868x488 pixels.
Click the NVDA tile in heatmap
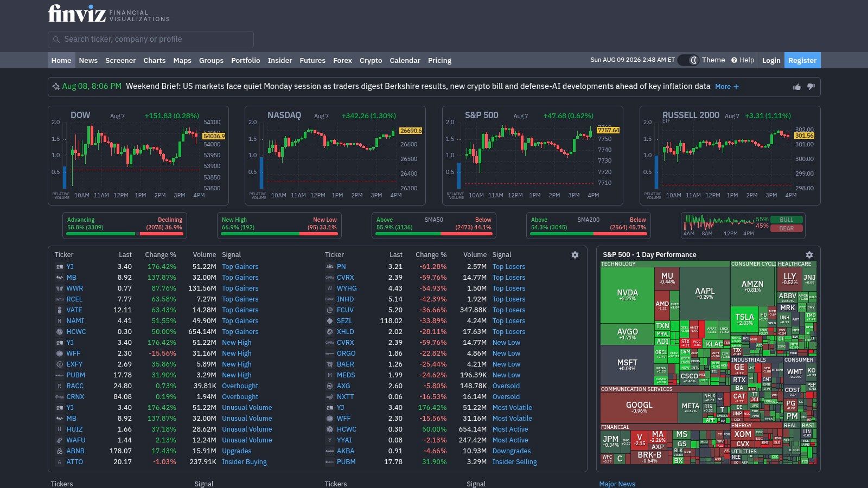627,295
